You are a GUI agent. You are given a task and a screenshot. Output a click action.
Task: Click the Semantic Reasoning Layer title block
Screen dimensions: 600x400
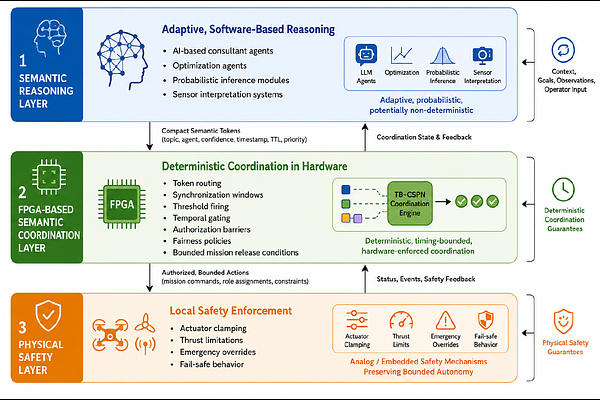(47, 65)
